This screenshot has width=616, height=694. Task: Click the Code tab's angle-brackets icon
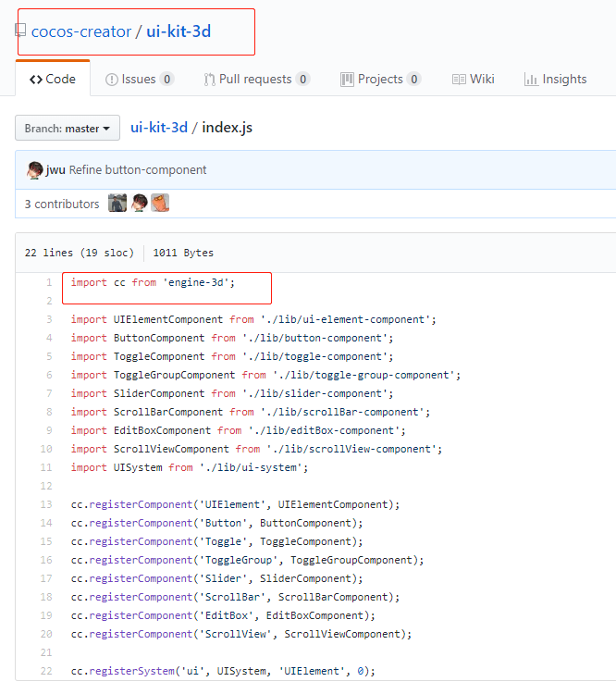click(36, 80)
